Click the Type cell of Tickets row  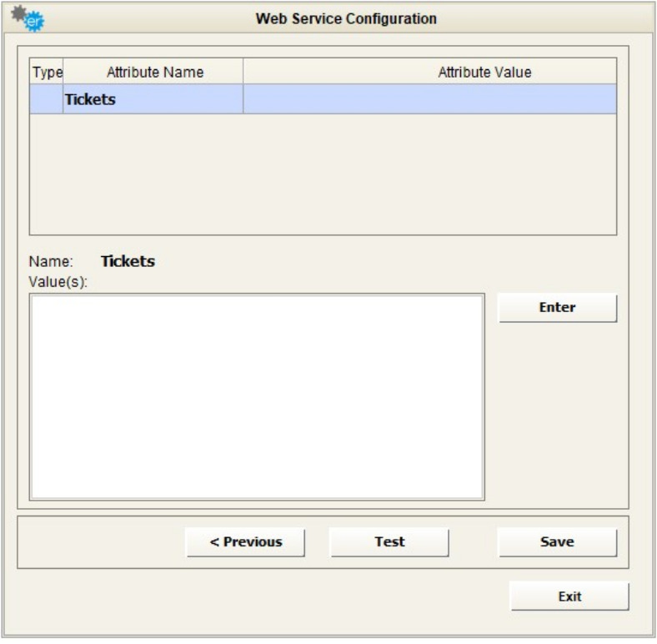(47, 99)
